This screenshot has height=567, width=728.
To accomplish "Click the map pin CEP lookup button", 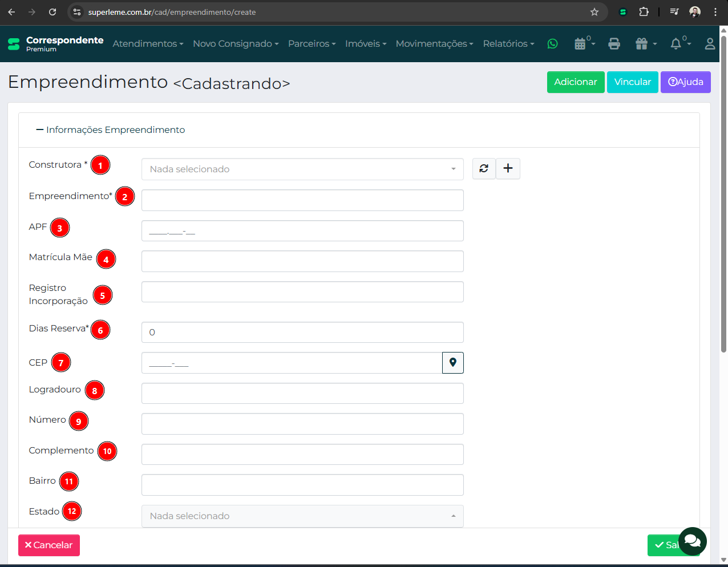I will click(452, 363).
